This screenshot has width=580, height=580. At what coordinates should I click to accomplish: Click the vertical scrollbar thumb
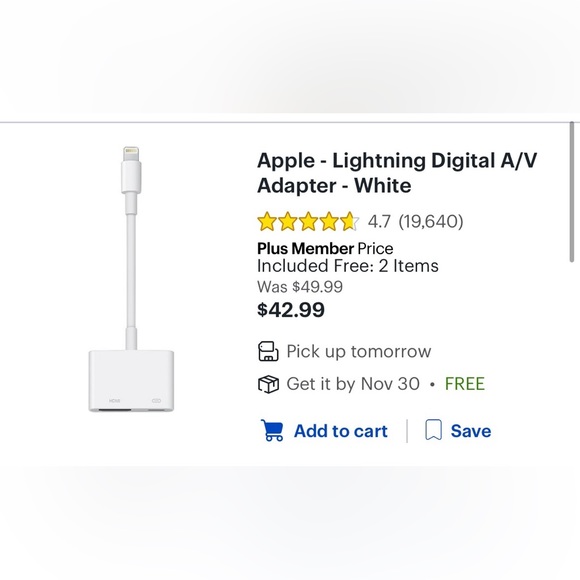pos(572,192)
